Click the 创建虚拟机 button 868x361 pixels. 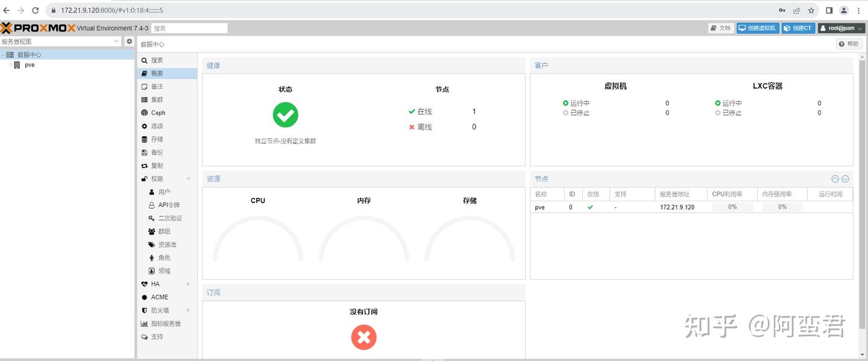[x=758, y=28]
